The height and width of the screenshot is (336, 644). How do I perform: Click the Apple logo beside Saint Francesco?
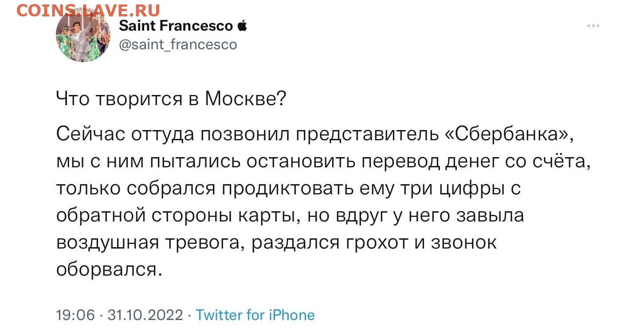(242, 26)
